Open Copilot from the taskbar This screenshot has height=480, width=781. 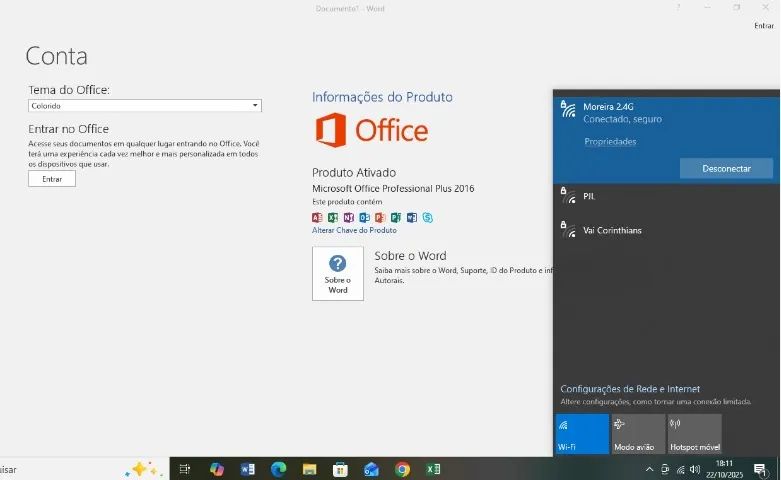(217, 469)
